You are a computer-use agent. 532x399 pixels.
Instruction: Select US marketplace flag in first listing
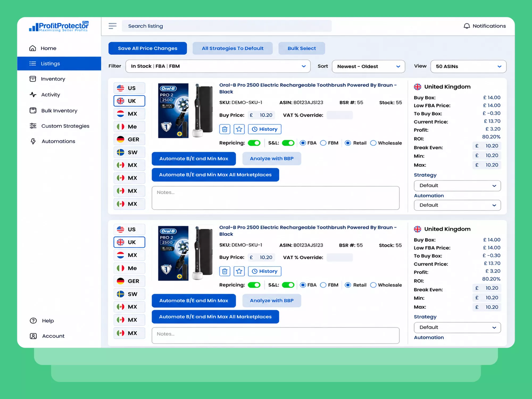(120, 88)
